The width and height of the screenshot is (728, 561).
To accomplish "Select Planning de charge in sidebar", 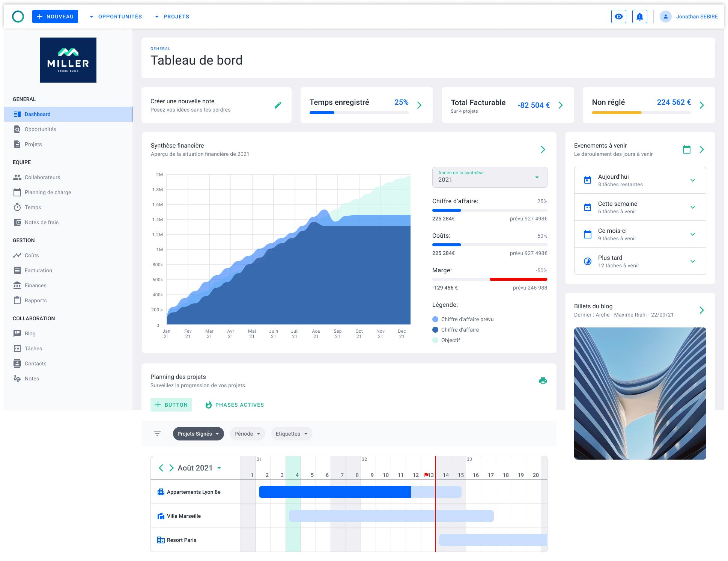I will pos(48,192).
